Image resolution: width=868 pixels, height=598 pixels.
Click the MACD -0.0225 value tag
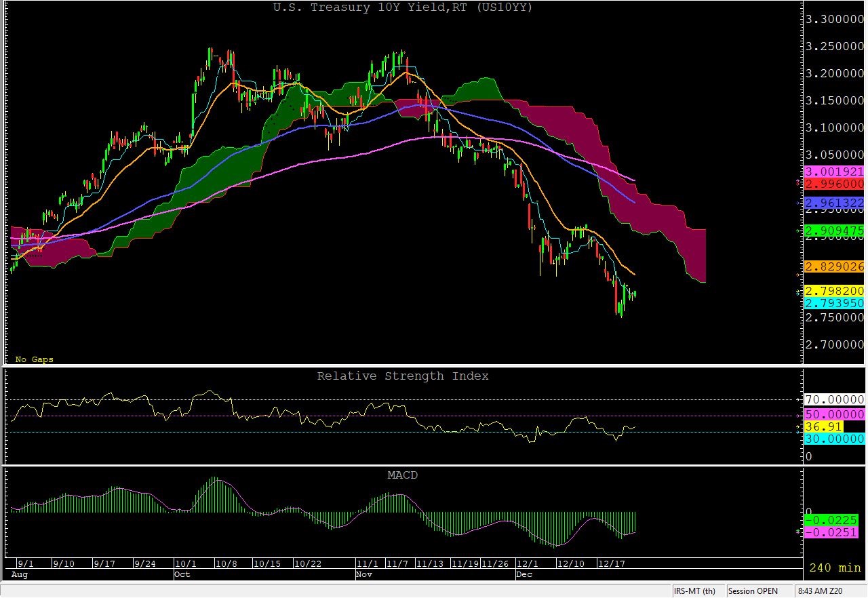coord(831,520)
